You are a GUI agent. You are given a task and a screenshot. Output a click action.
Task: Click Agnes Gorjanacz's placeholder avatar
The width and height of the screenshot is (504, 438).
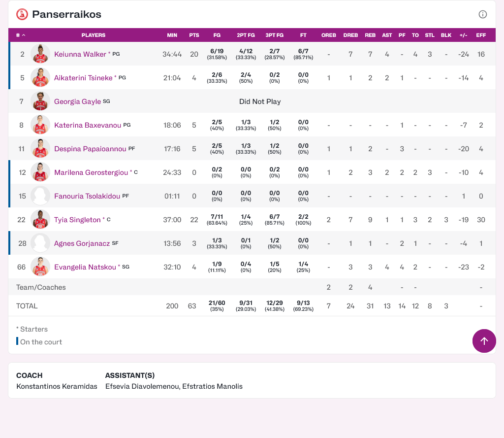tap(40, 243)
